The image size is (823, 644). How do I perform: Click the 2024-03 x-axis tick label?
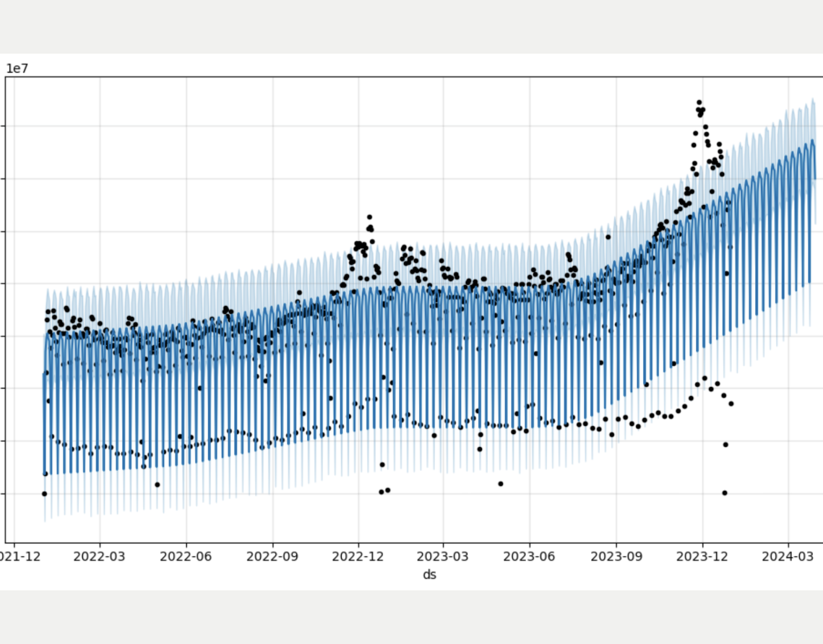pyautogui.click(x=788, y=556)
